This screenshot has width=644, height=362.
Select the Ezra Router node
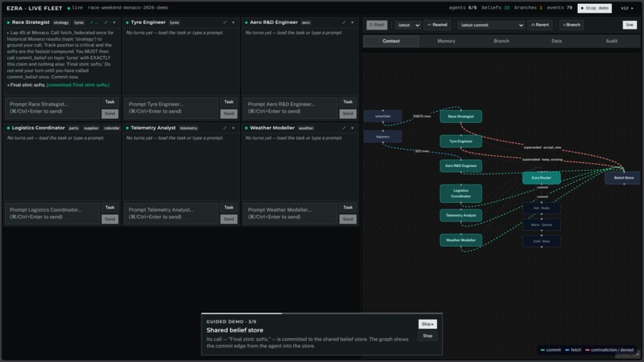tap(541, 178)
